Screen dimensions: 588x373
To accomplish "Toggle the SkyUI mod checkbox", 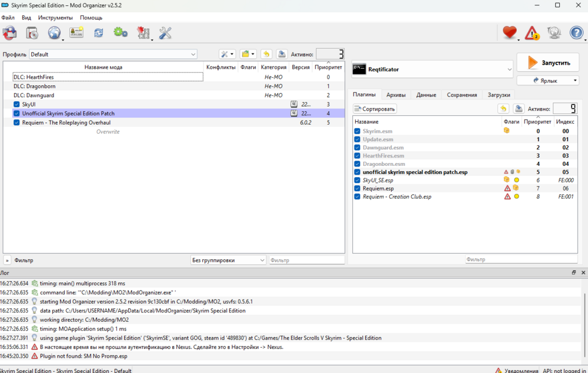I will [16, 104].
